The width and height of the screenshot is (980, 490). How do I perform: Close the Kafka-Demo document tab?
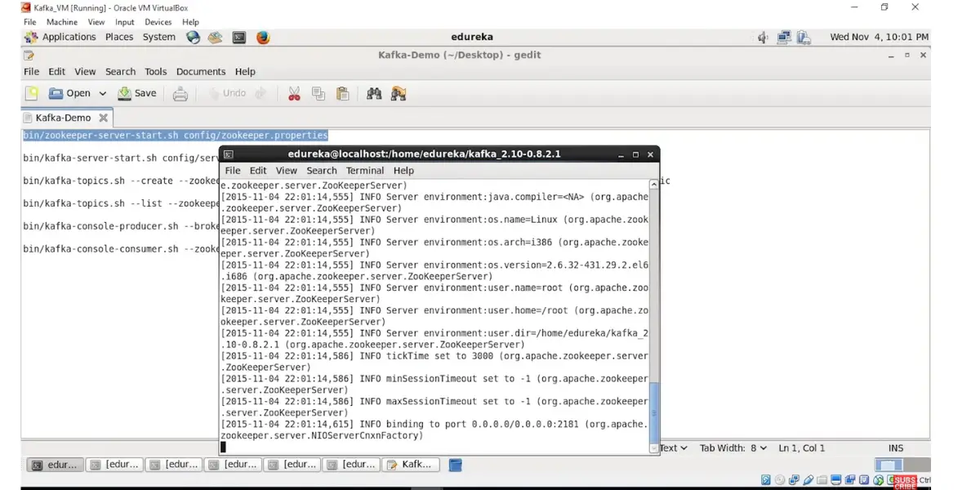coord(104,118)
